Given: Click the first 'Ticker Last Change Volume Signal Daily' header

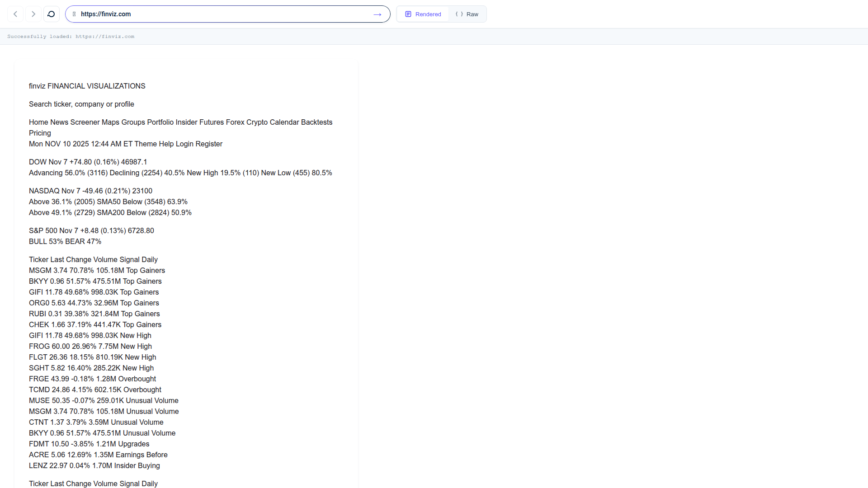Looking at the screenshot, I should click(x=93, y=259).
